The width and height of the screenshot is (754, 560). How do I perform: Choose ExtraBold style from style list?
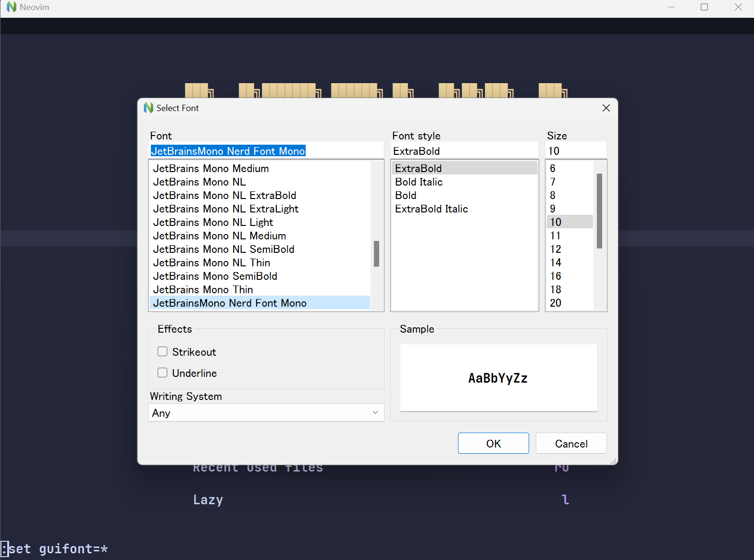(x=465, y=168)
